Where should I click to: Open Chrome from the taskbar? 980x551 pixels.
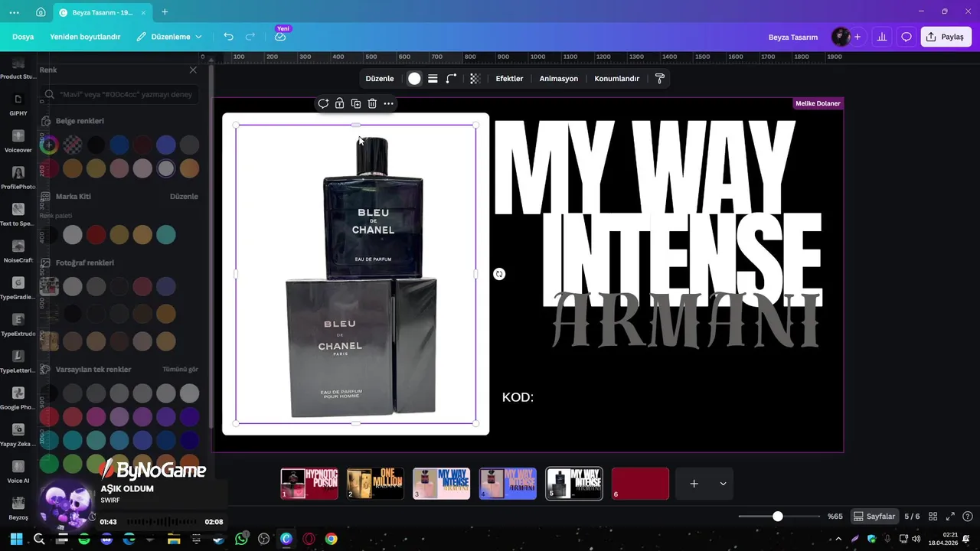tap(331, 539)
